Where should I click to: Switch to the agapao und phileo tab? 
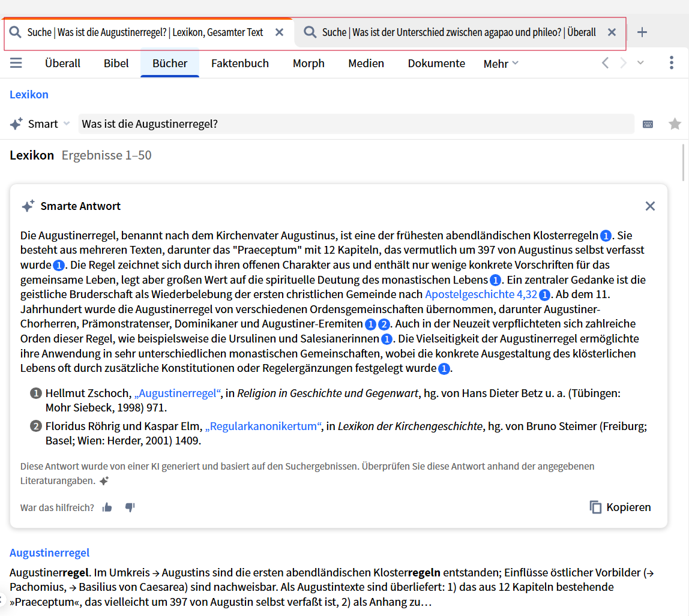click(x=459, y=32)
